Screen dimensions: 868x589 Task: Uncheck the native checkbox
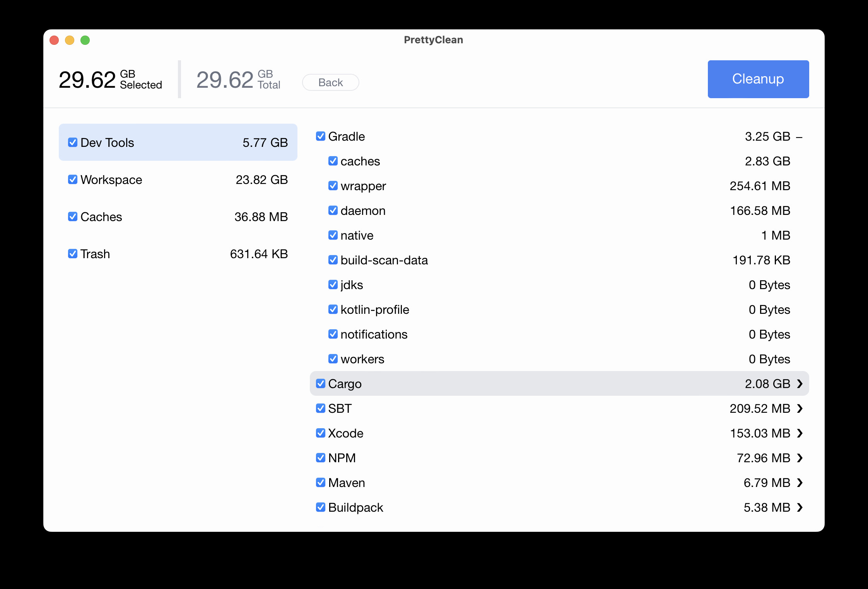[x=333, y=235]
